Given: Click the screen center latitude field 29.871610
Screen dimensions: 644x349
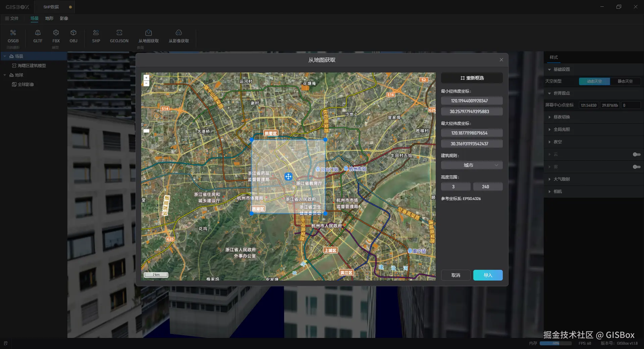Looking at the screenshot, I should pos(610,105).
